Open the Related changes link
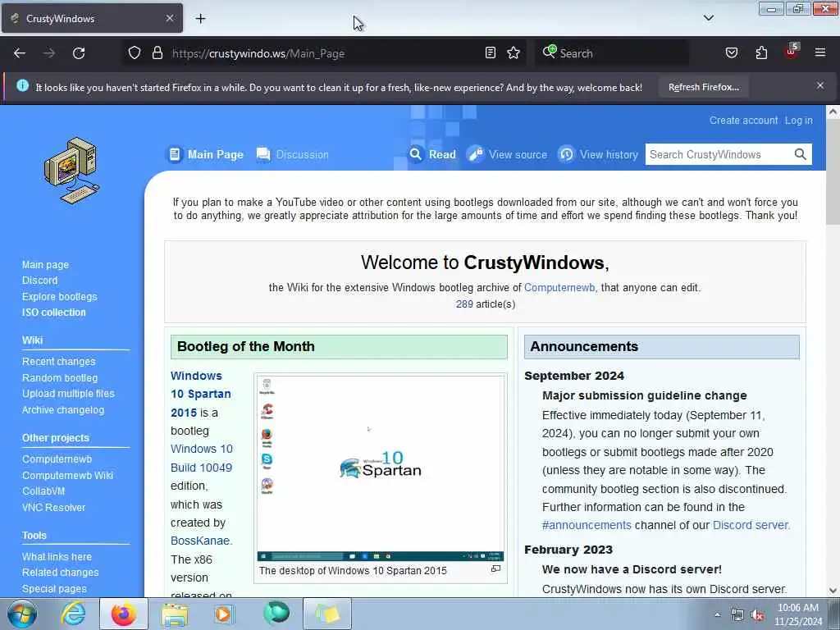This screenshot has height=630, width=840. pyautogui.click(x=60, y=572)
